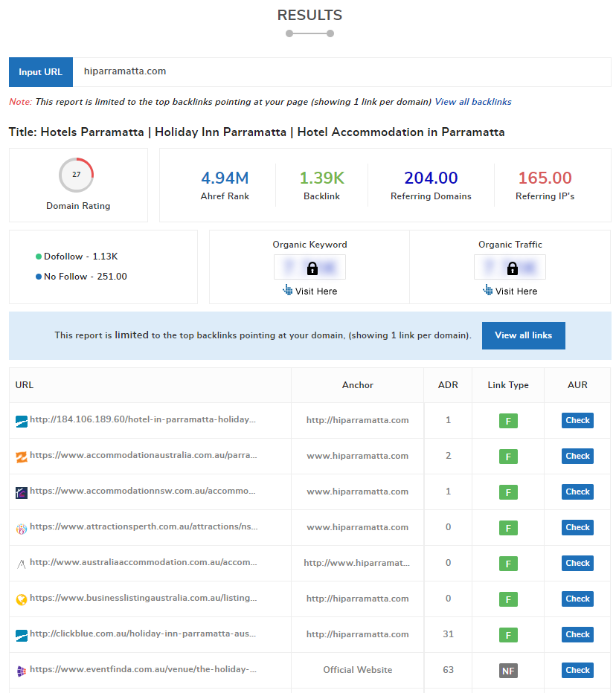The image size is (616, 693).
Task: Check AUR for 184.106.189.60 row
Action: click(x=577, y=420)
